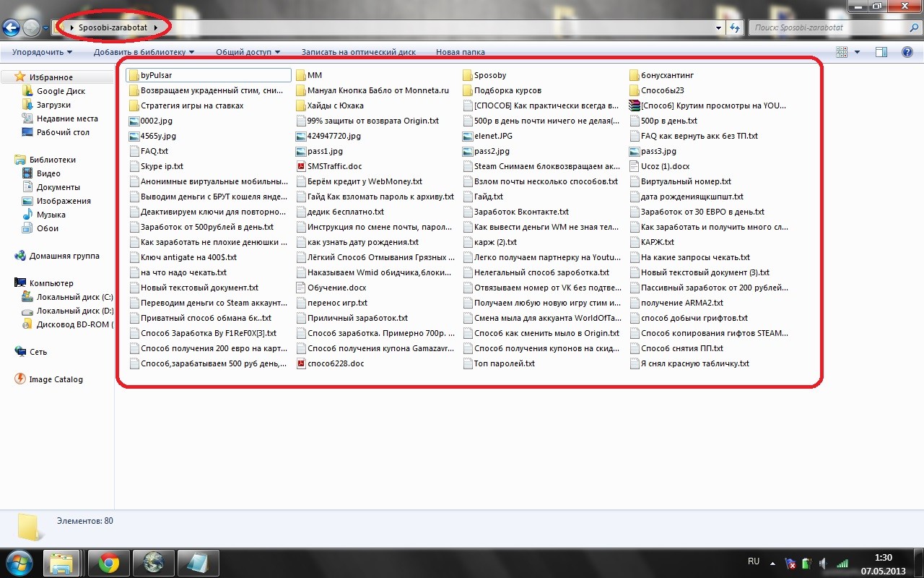924x578 pixels.
Task: Select Хайды с Юхака folder icon
Action: [x=301, y=105]
